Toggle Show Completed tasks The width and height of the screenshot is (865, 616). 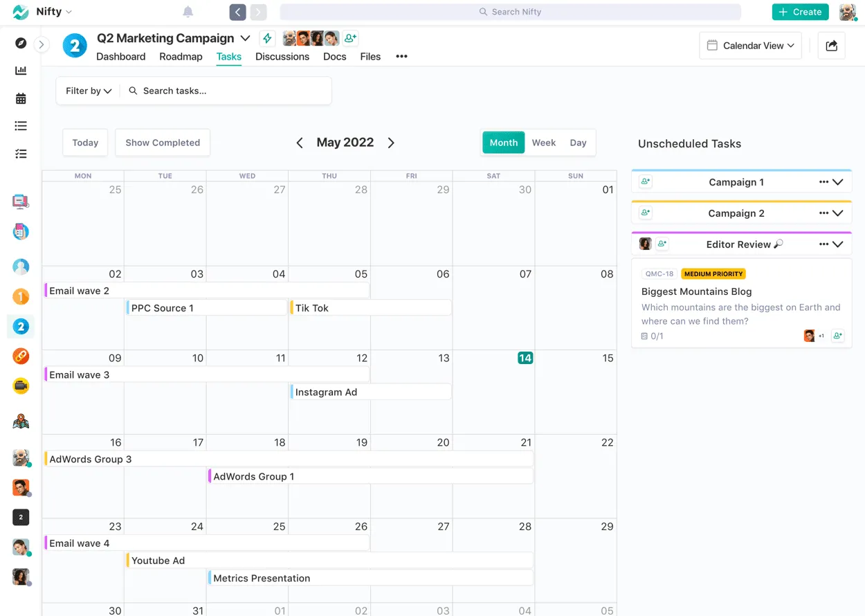click(x=162, y=143)
